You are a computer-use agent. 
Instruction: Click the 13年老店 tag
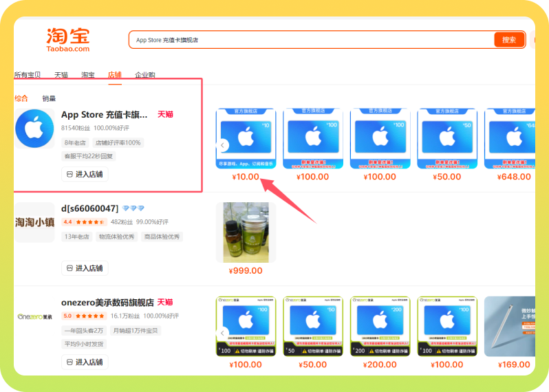tap(76, 237)
